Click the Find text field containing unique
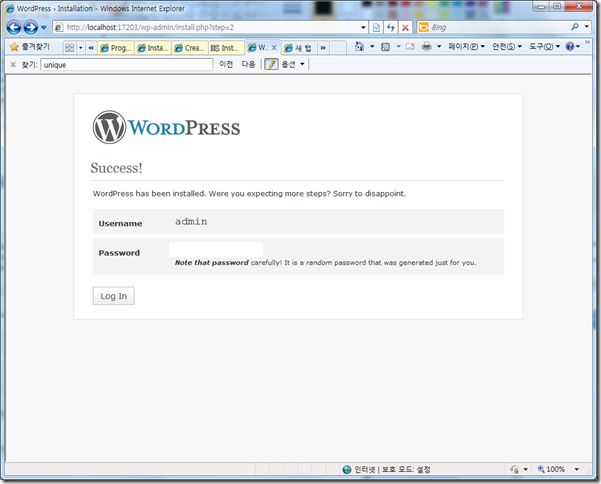This screenshot has width=601, height=484. pyautogui.click(x=127, y=65)
